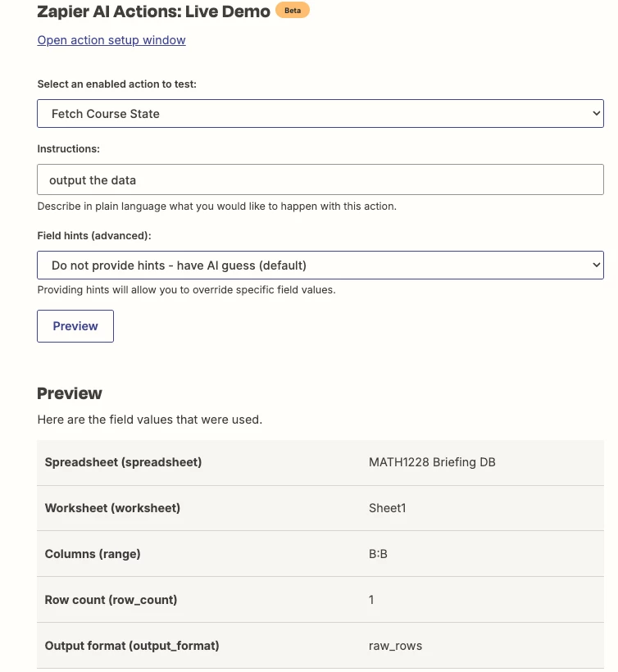Click the raw_rows output format value
The height and width of the screenshot is (672, 618).
click(395, 646)
